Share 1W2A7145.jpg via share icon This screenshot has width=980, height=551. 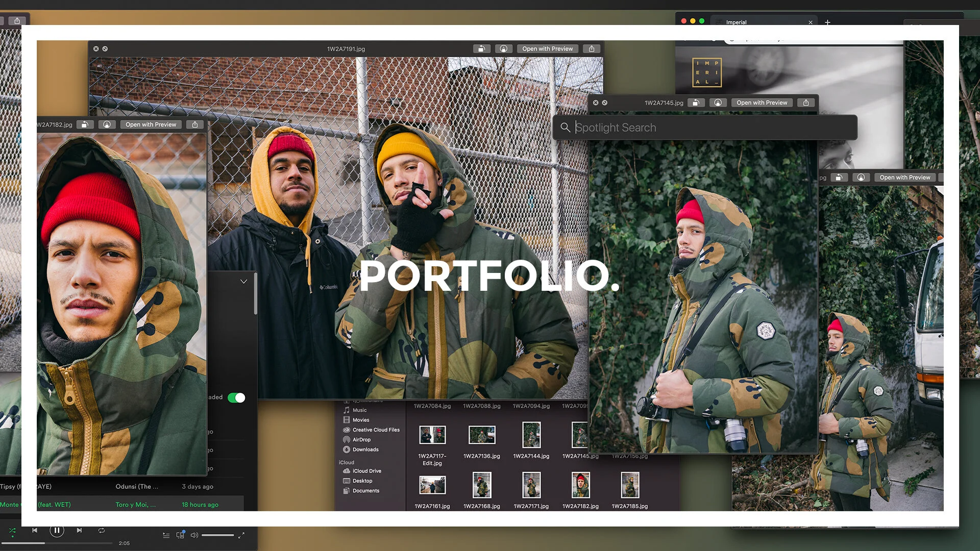805,103
